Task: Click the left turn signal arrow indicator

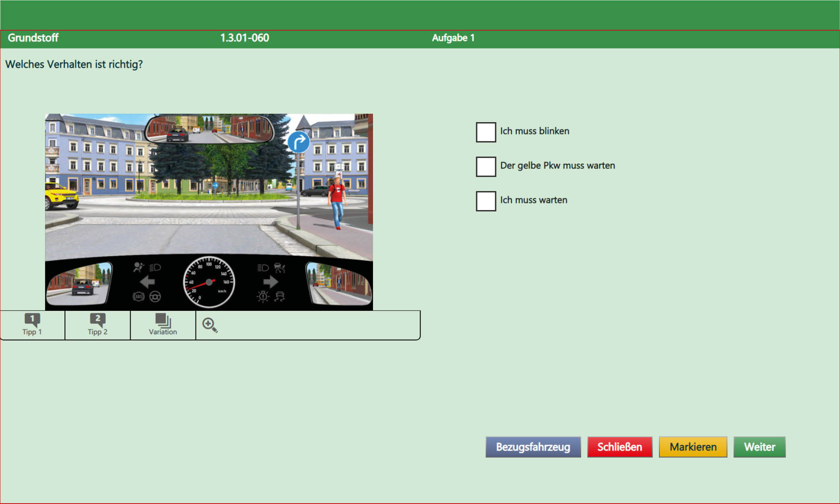Action: click(147, 282)
